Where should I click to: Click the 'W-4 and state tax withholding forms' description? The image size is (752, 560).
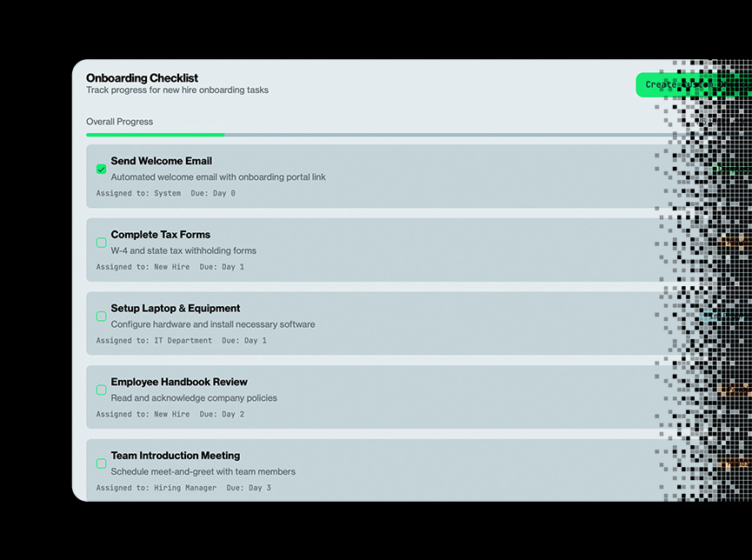[x=183, y=250]
